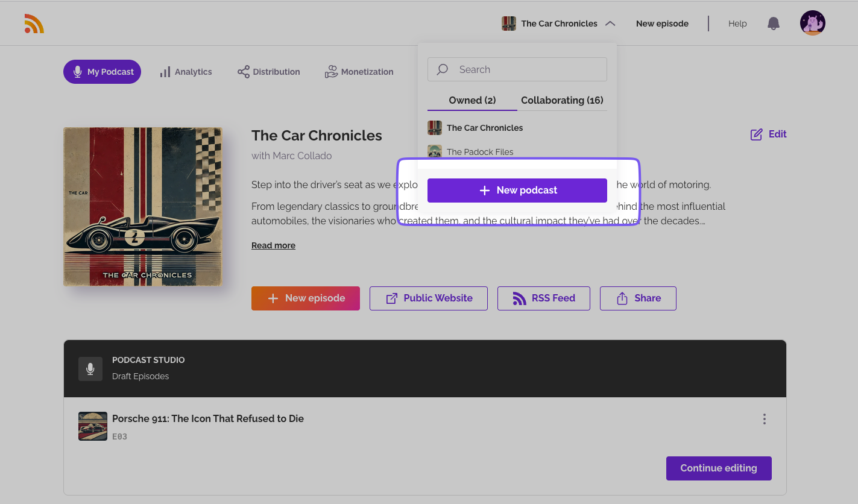The width and height of the screenshot is (858, 504).
Task: Click the upload icon on Share button
Action: point(622,298)
